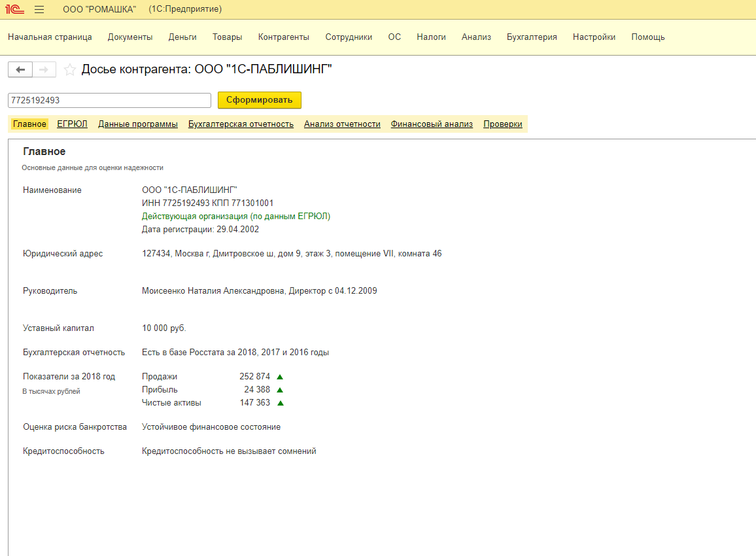Open the Помощь menu
756x556 pixels.
point(648,37)
